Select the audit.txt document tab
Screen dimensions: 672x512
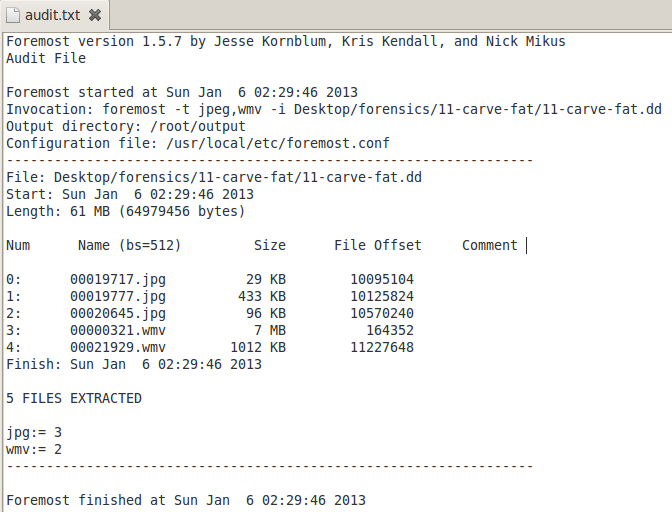pos(50,15)
